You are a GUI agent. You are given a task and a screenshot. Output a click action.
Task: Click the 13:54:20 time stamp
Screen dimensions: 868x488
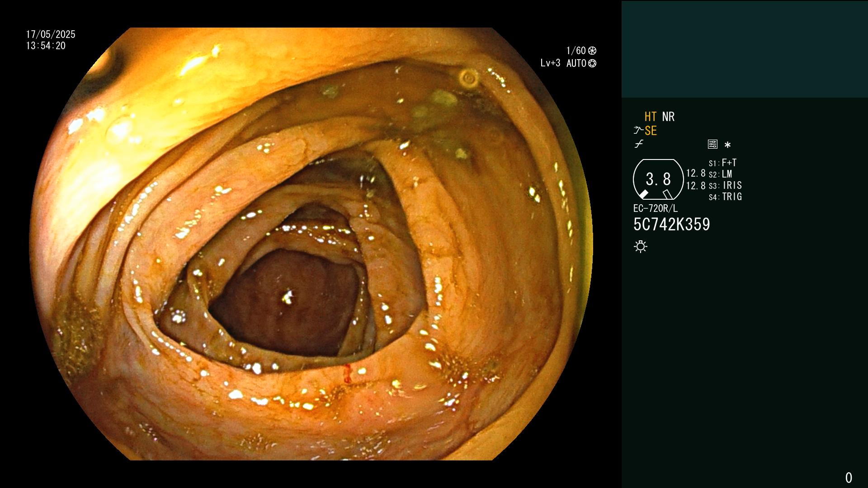(46, 46)
